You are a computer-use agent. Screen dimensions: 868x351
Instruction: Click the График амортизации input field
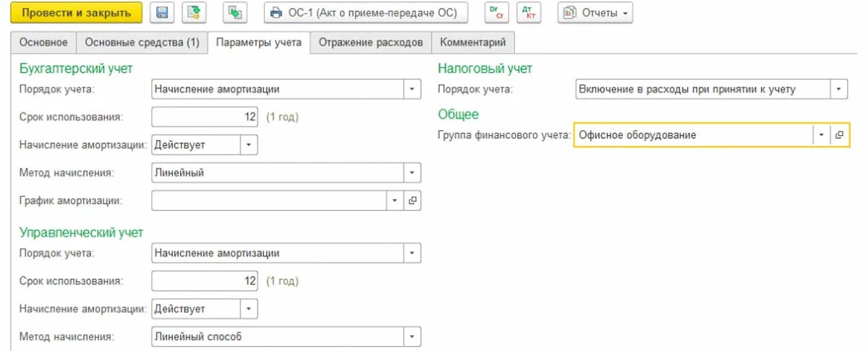point(269,200)
